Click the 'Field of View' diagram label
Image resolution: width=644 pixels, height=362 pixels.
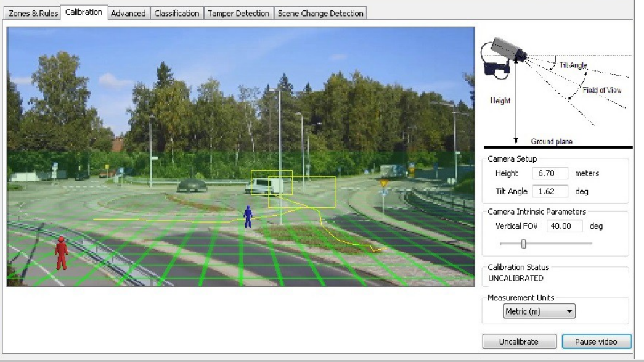pos(601,90)
